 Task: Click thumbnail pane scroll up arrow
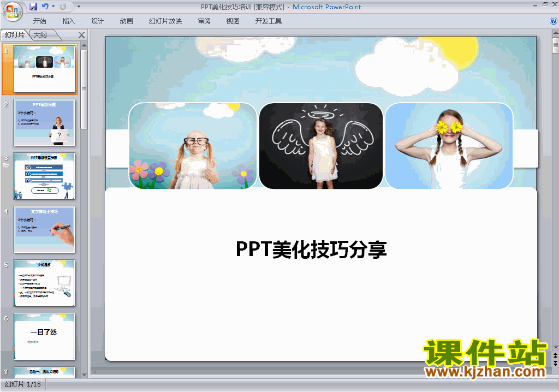[84, 45]
